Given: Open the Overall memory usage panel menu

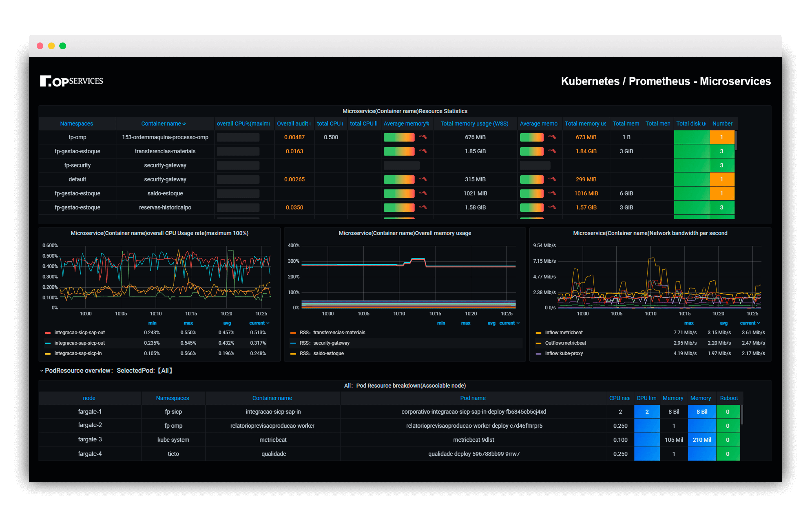Looking at the screenshot, I should 405,233.
